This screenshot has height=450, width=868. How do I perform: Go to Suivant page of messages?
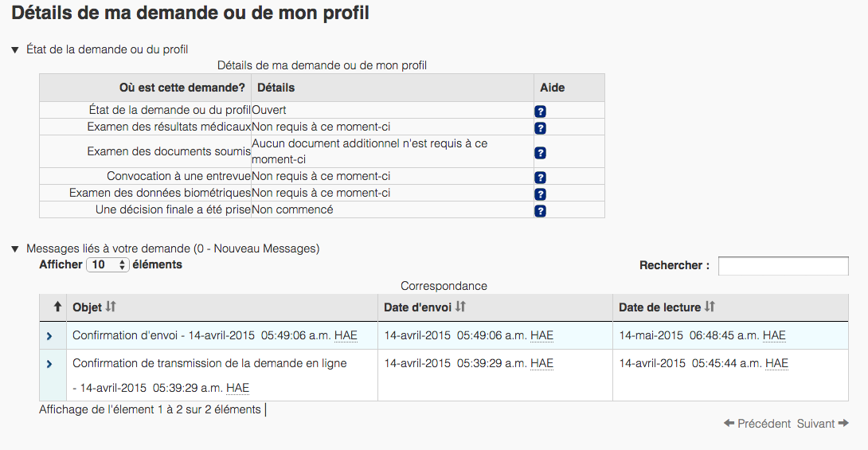[x=823, y=424]
